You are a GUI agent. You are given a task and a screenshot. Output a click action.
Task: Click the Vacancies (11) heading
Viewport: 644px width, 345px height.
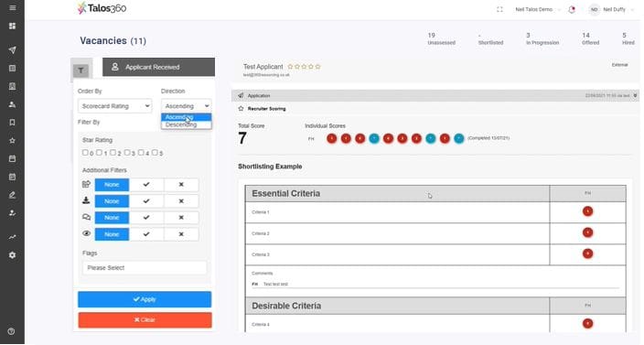point(113,40)
